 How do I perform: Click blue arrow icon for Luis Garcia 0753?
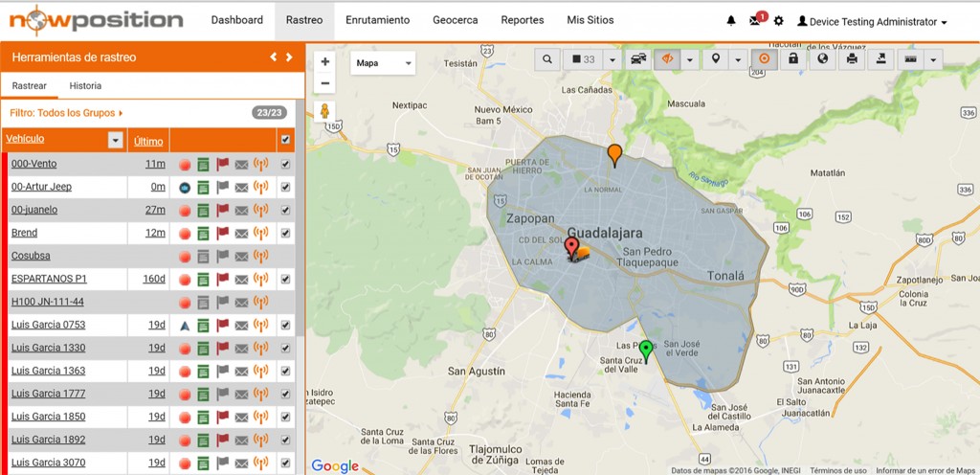(185, 325)
